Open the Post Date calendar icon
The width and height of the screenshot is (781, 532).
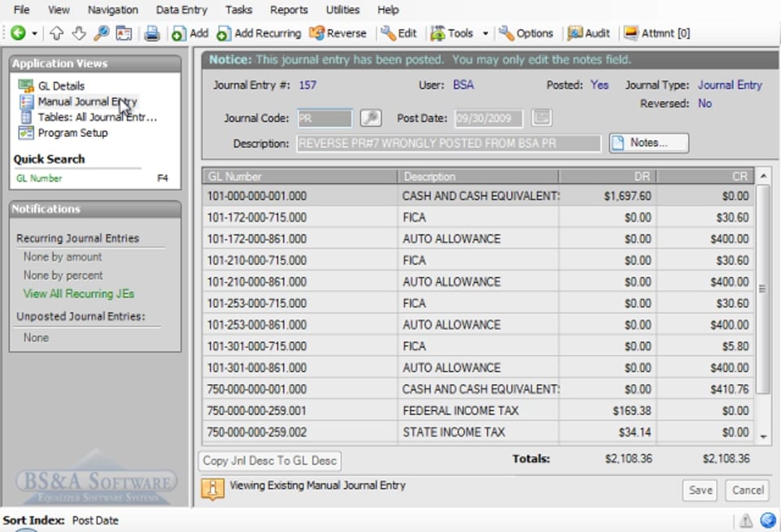(542, 118)
